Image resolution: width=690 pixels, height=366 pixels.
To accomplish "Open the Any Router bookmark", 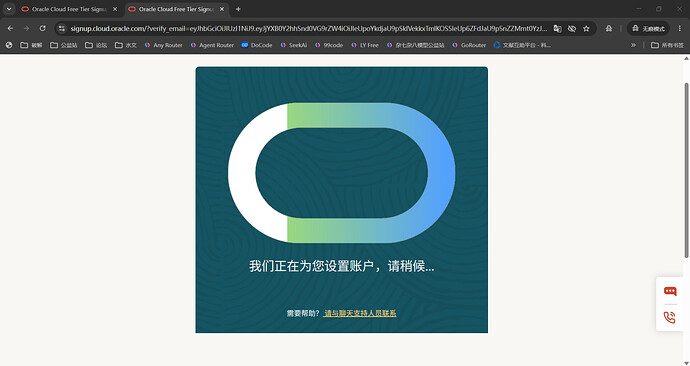I will tap(163, 45).
